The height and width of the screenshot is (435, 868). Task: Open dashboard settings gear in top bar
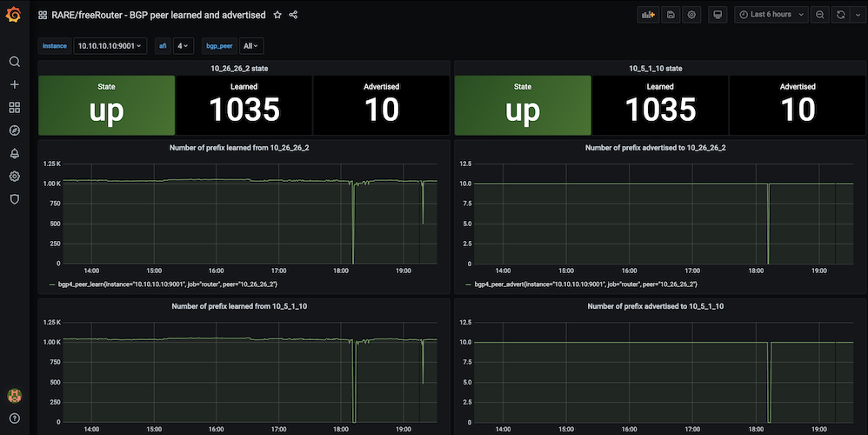691,15
